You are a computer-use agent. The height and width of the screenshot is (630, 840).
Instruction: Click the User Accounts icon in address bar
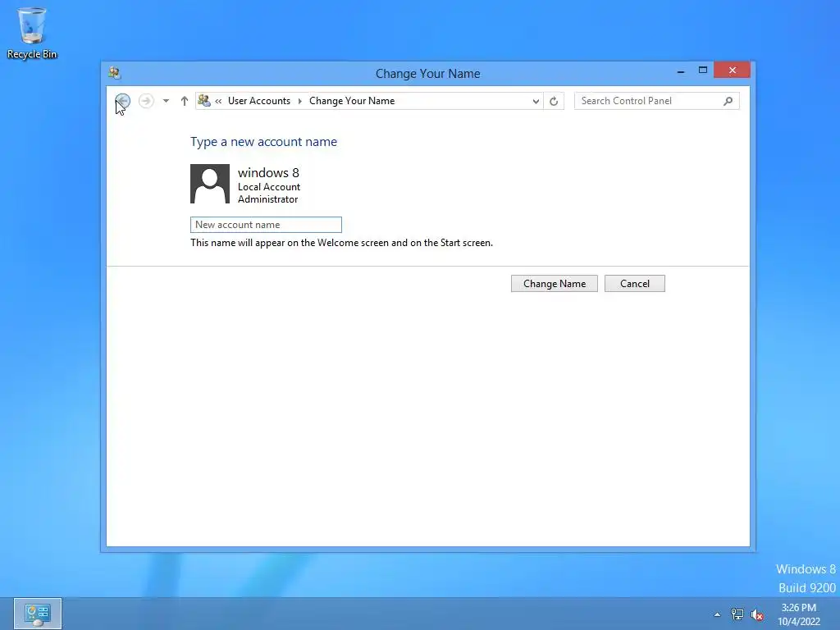tap(204, 100)
